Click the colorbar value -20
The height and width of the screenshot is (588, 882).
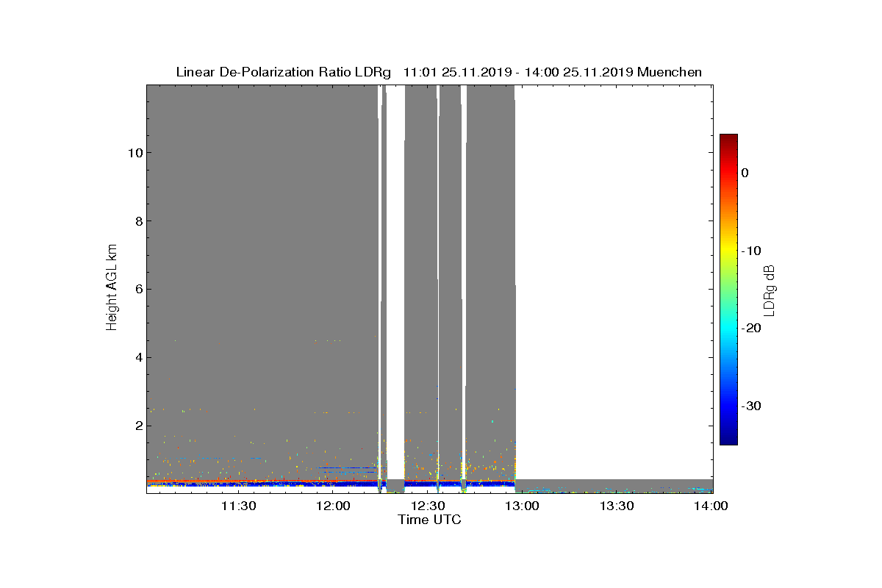coord(750,328)
